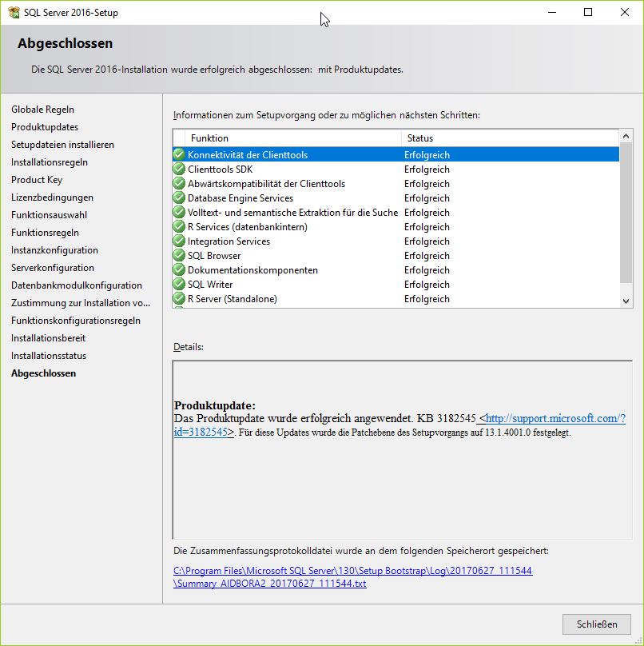Select the Konnektivität der Clienttools row
This screenshot has width=644, height=646.
396,154
